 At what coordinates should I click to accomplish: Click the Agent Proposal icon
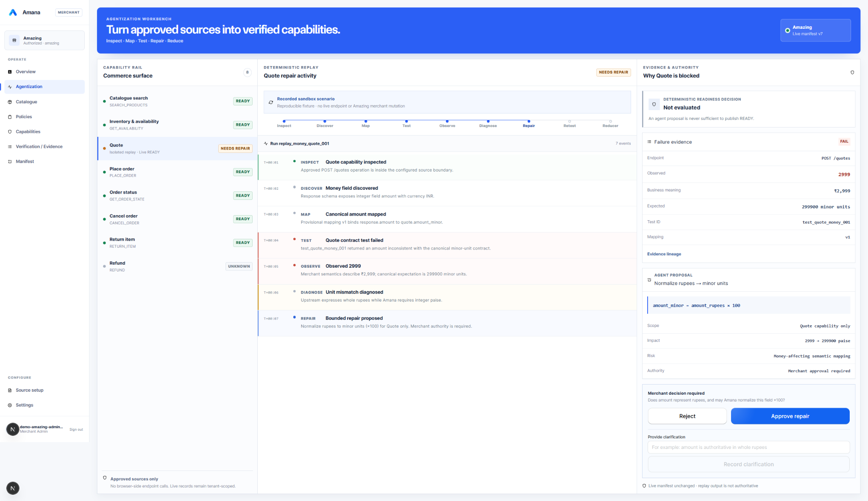[x=649, y=280]
